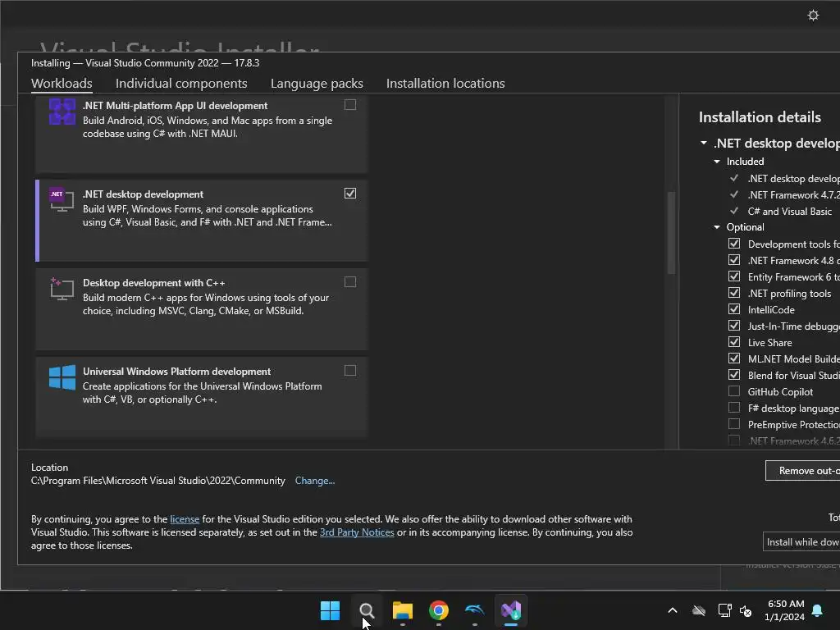Click the workloads list scrollbar thumb
Image resolution: width=840 pixels, height=630 pixels.
coord(671,232)
